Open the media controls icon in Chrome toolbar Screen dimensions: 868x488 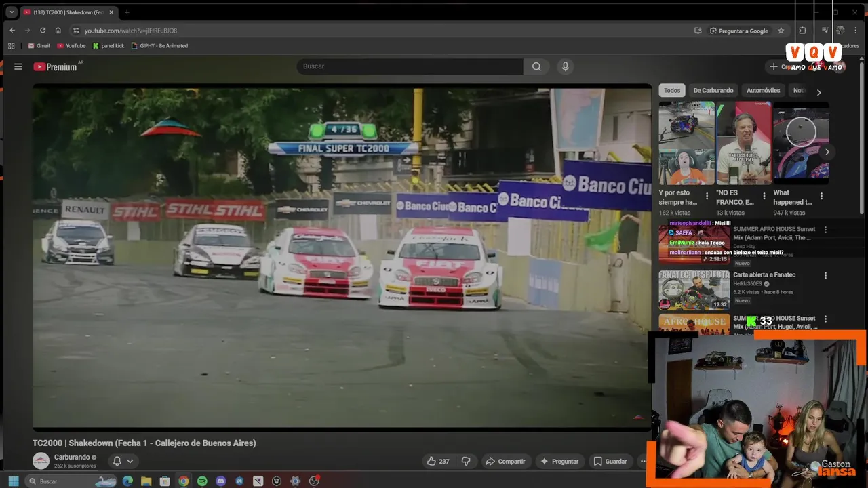click(825, 30)
